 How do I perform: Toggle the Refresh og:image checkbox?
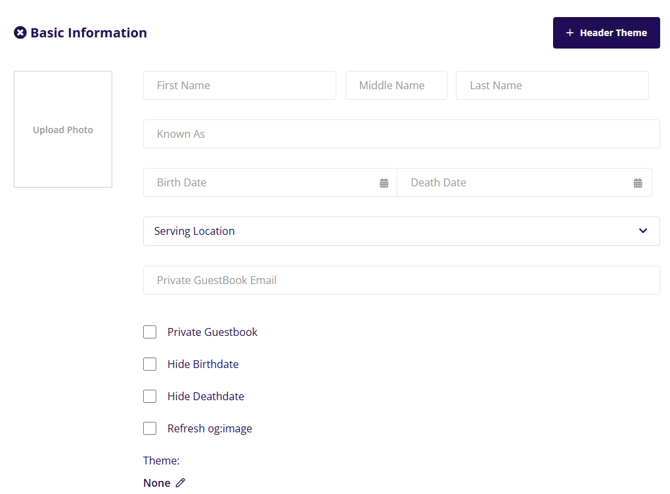150,428
